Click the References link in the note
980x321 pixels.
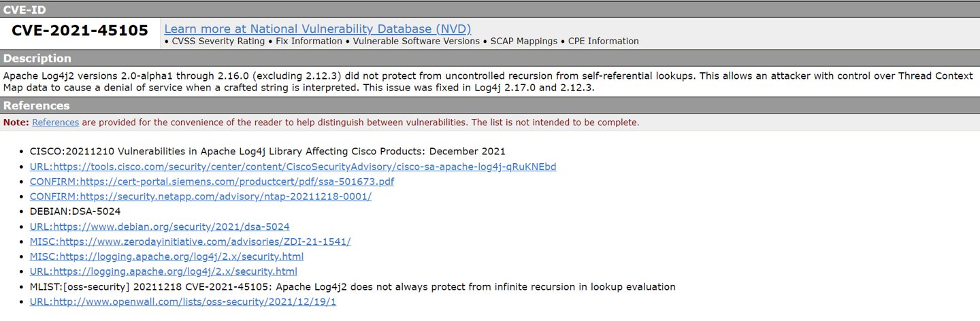pyautogui.click(x=55, y=122)
